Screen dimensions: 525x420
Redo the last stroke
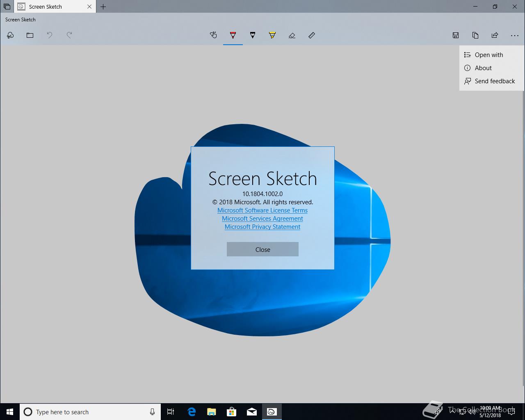(x=69, y=35)
